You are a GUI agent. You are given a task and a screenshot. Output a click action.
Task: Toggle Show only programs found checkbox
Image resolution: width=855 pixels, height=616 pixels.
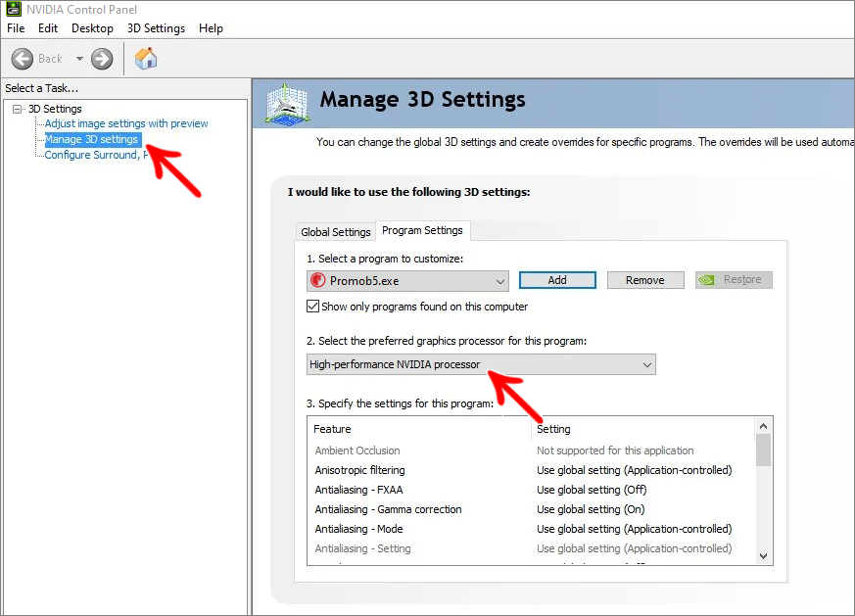click(313, 307)
